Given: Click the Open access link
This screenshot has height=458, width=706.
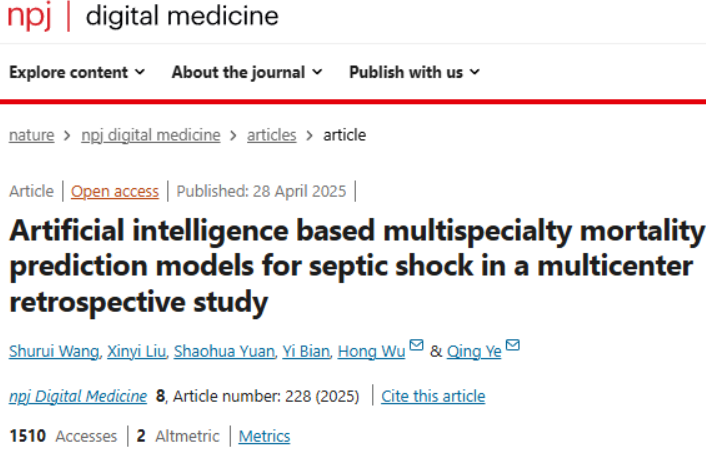Looking at the screenshot, I should (114, 191).
